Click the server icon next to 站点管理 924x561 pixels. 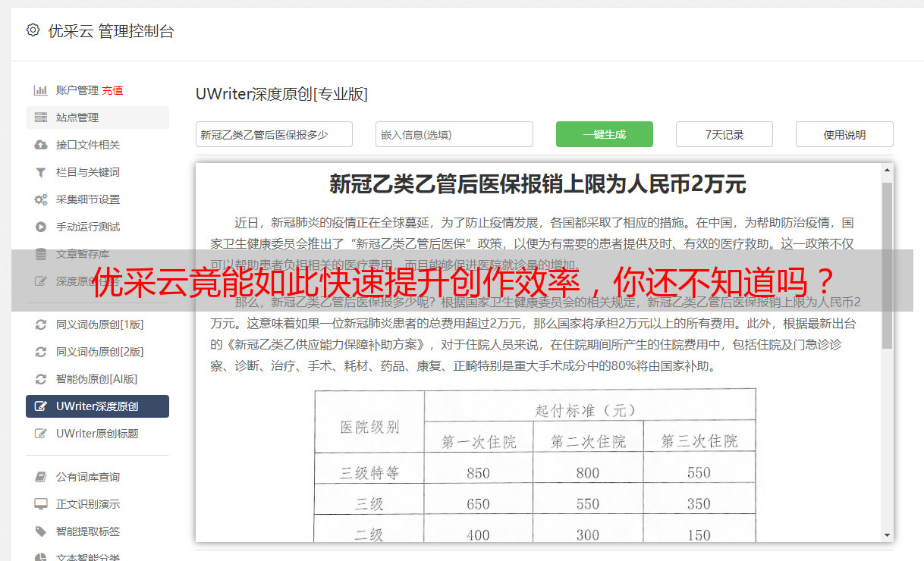41,118
